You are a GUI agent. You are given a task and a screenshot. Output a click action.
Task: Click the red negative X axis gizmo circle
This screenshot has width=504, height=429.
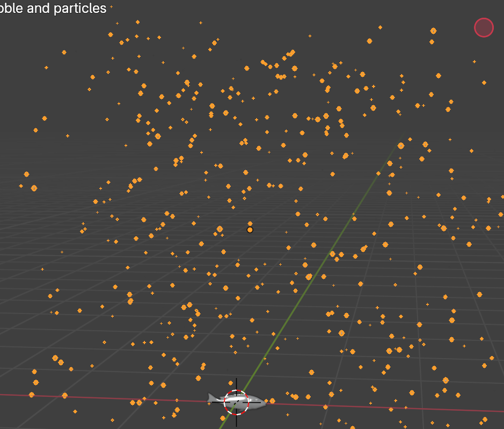(484, 28)
